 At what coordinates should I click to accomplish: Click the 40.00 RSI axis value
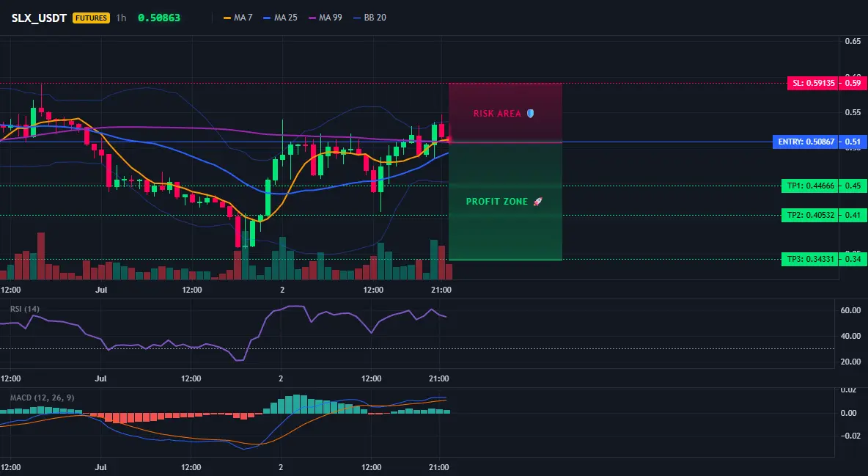click(850, 336)
